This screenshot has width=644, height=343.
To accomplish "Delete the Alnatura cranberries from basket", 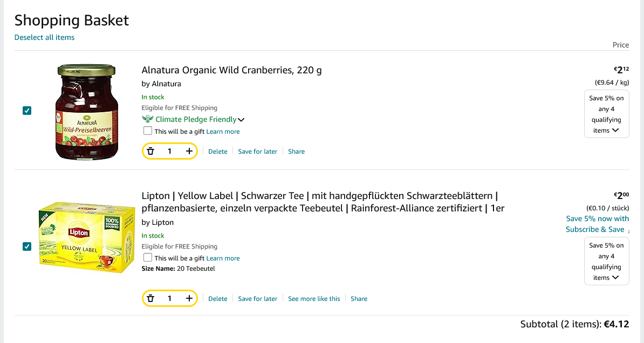I will tap(218, 152).
